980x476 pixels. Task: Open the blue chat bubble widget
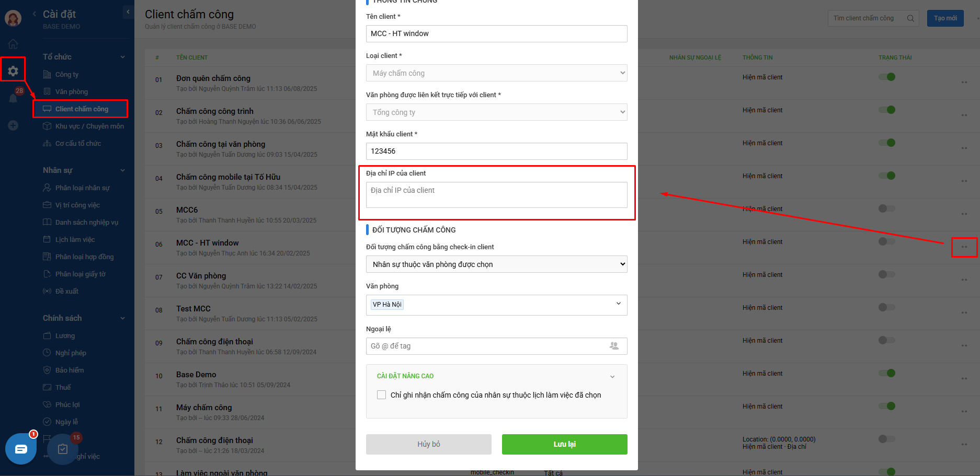click(21, 449)
